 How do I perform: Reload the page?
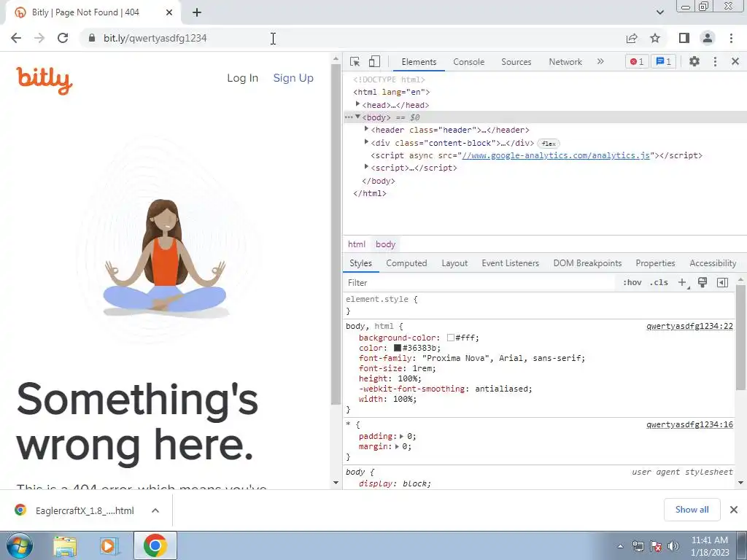[63, 38]
